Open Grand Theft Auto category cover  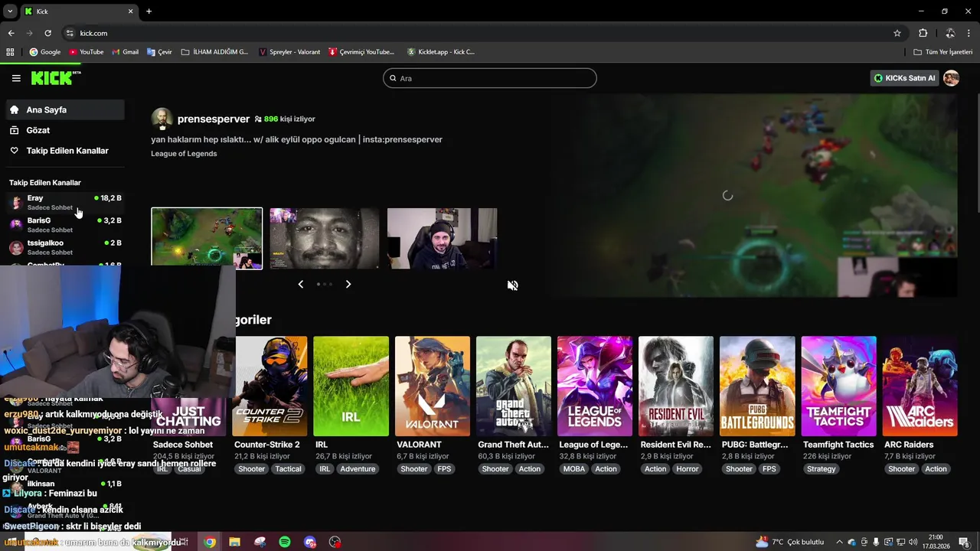pyautogui.click(x=514, y=386)
